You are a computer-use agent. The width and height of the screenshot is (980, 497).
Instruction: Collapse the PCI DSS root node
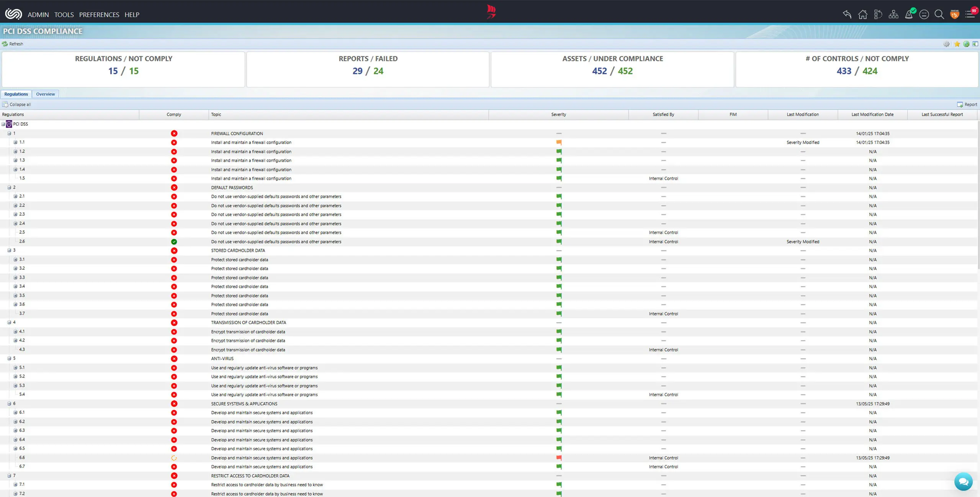pyautogui.click(x=3, y=124)
